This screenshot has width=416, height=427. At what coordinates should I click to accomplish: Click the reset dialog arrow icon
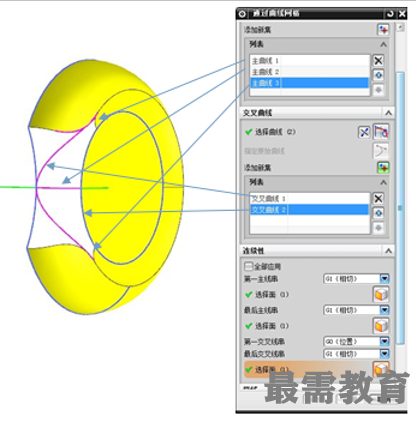pos(390,14)
